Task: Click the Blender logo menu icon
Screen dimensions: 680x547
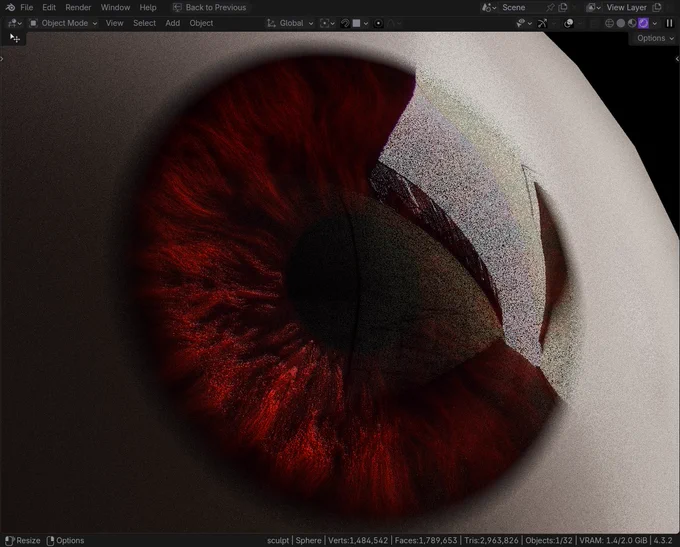Action: (x=10, y=7)
